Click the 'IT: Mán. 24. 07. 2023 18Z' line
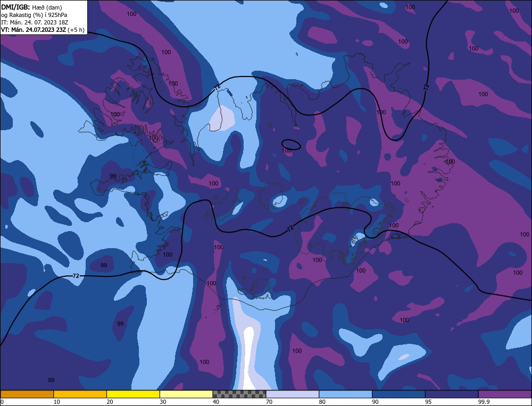Viewport: 532px width, 406px height. 35,22
